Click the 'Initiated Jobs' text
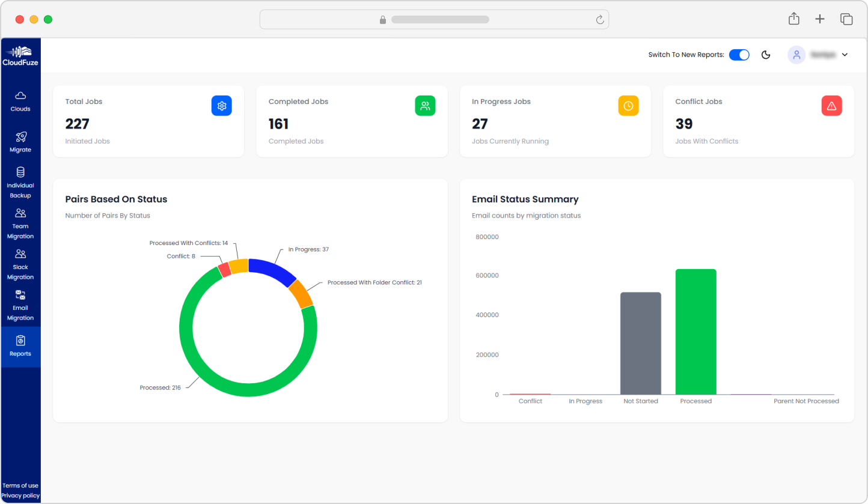The width and height of the screenshot is (868, 504). coord(88,141)
